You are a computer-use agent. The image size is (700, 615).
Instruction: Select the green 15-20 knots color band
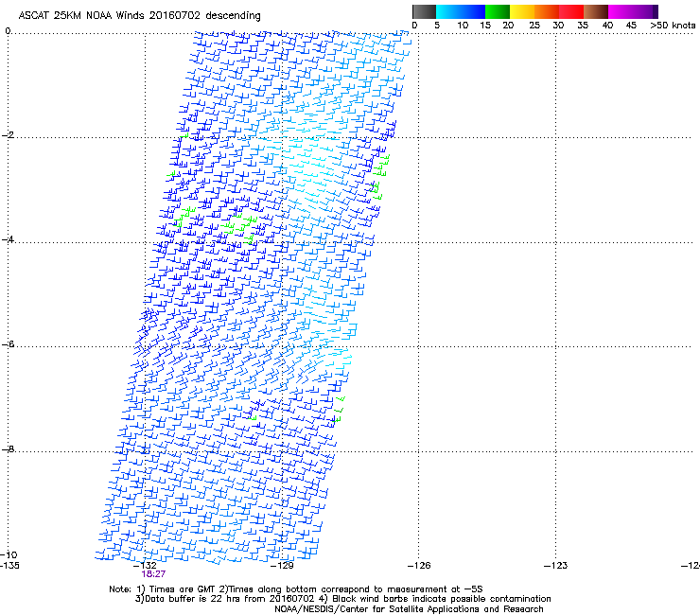point(498,11)
